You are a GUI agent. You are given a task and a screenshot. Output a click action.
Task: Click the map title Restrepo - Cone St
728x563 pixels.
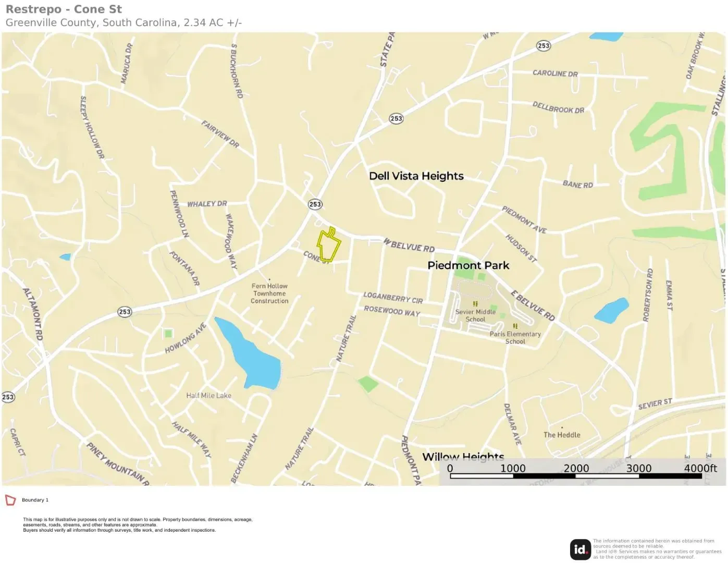64,9
